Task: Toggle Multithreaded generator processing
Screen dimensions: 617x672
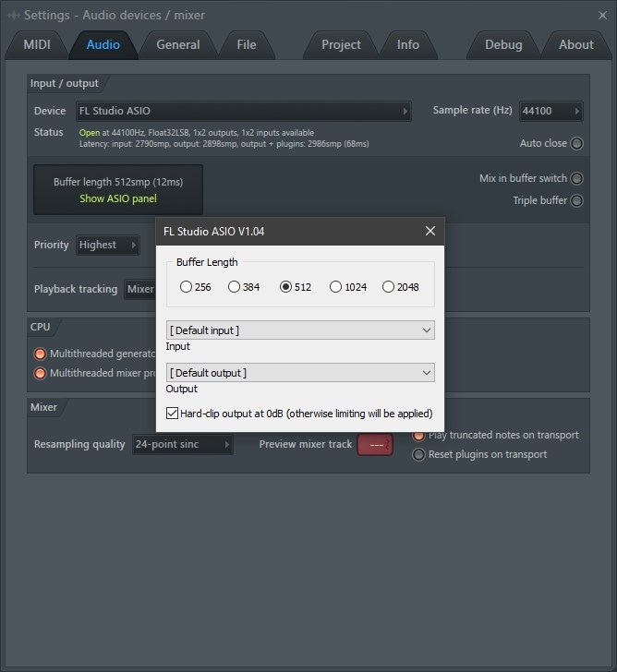Action: coord(40,354)
